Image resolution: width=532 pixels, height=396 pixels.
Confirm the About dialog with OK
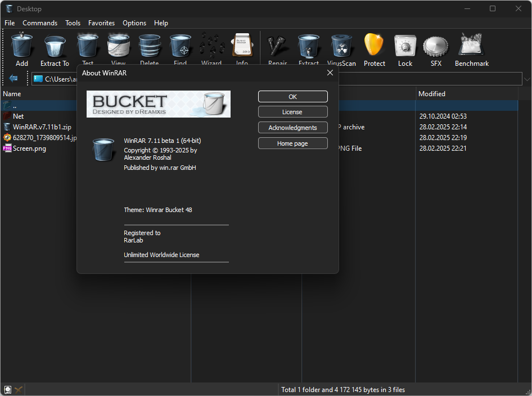point(293,96)
